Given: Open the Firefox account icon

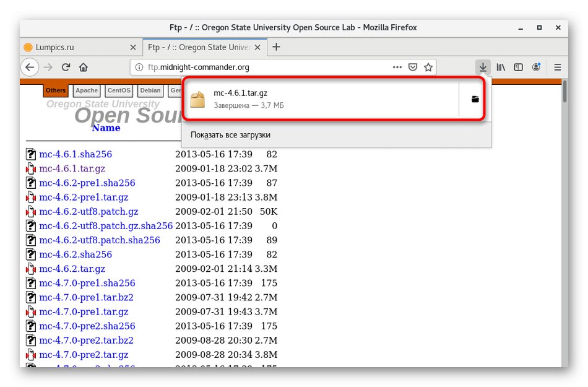Looking at the screenshot, I should pyautogui.click(x=537, y=67).
